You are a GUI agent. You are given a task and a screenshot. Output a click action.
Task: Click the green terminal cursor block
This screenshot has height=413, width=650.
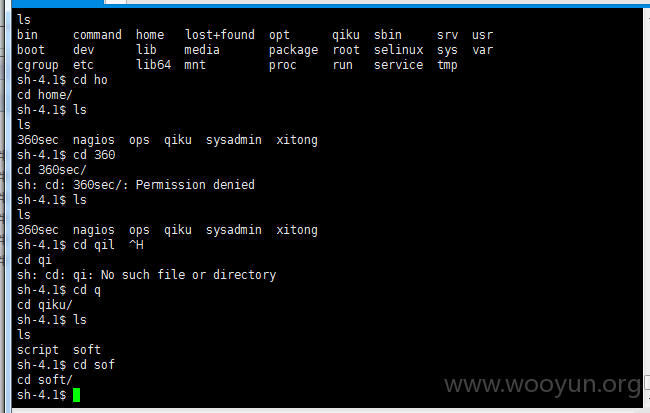(76, 395)
